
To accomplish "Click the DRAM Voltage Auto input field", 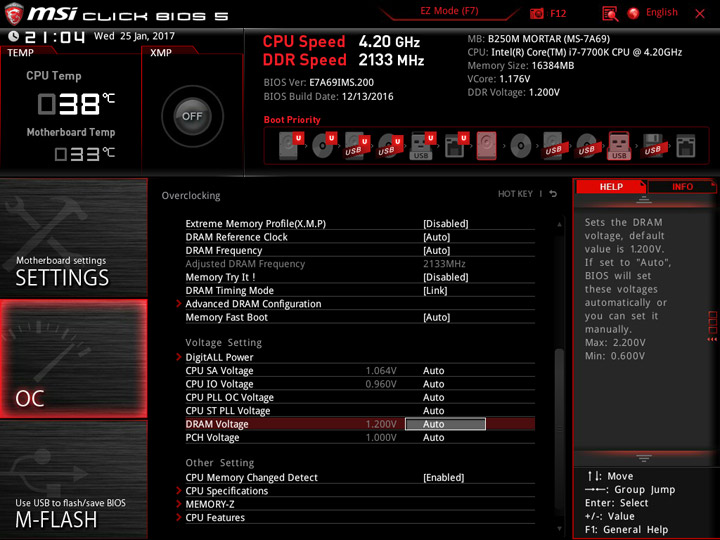I will point(445,424).
